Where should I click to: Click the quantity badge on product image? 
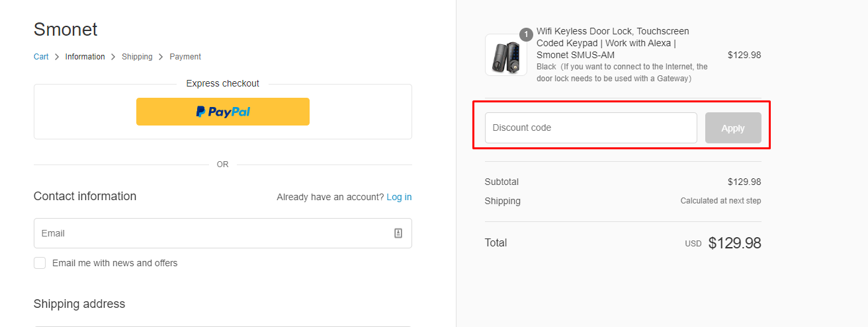pyautogui.click(x=527, y=34)
